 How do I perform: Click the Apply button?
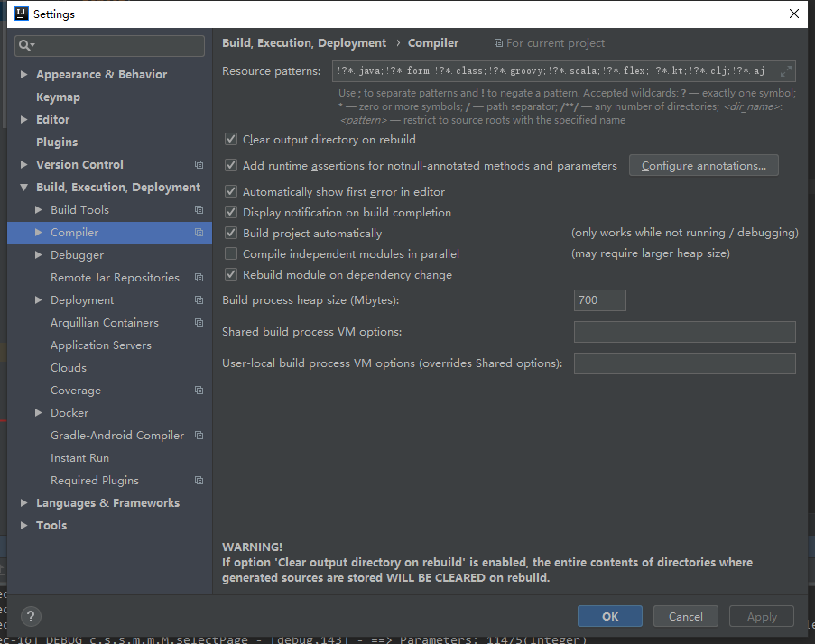pos(762,616)
